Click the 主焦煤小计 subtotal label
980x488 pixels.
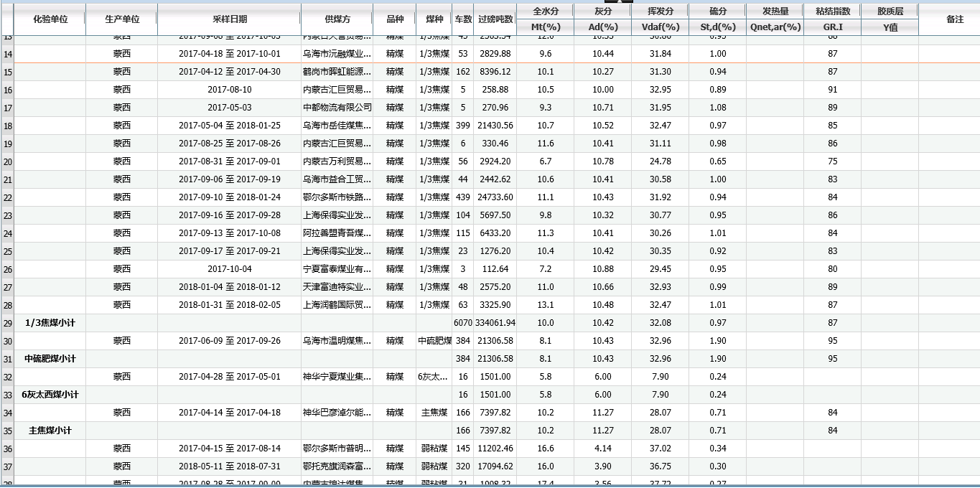pos(50,431)
